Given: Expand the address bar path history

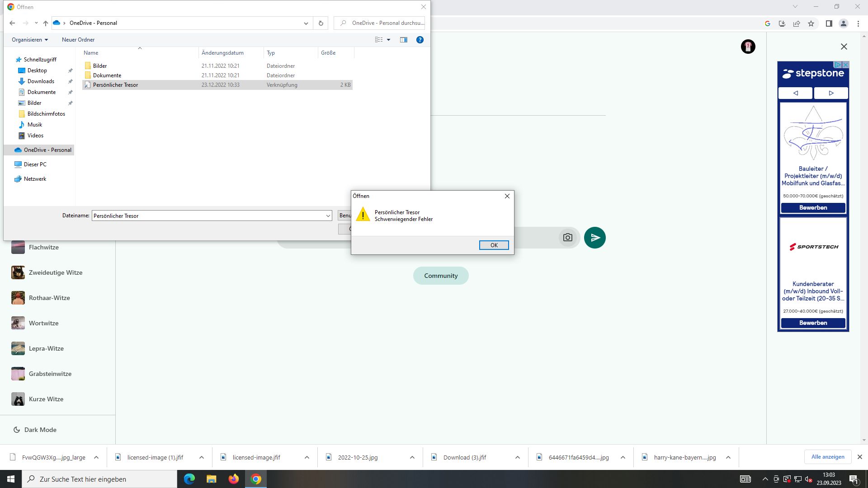Looking at the screenshot, I should [x=306, y=23].
